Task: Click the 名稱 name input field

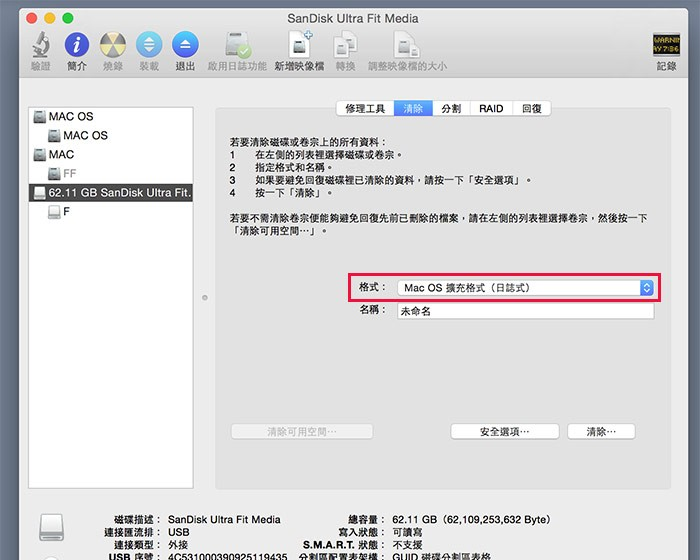Action: pos(525,311)
